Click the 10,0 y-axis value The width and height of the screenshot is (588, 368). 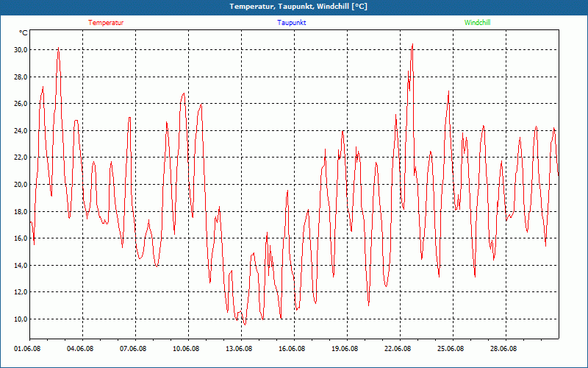pyautogui.click(x=21, y=319)
